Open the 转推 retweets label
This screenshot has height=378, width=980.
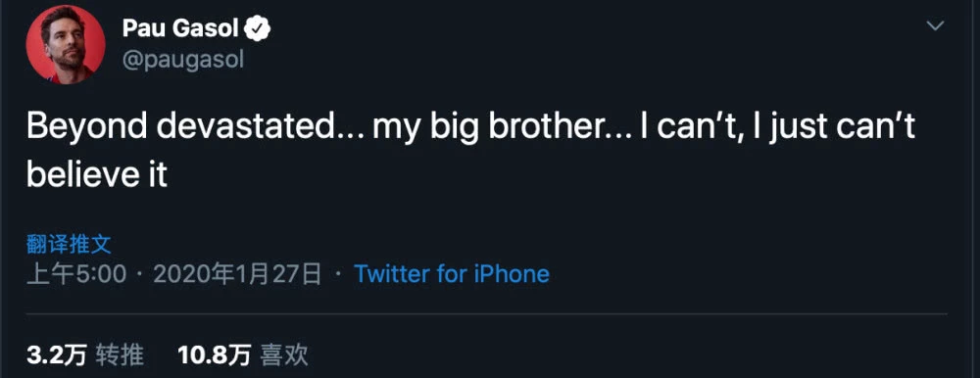120,354
